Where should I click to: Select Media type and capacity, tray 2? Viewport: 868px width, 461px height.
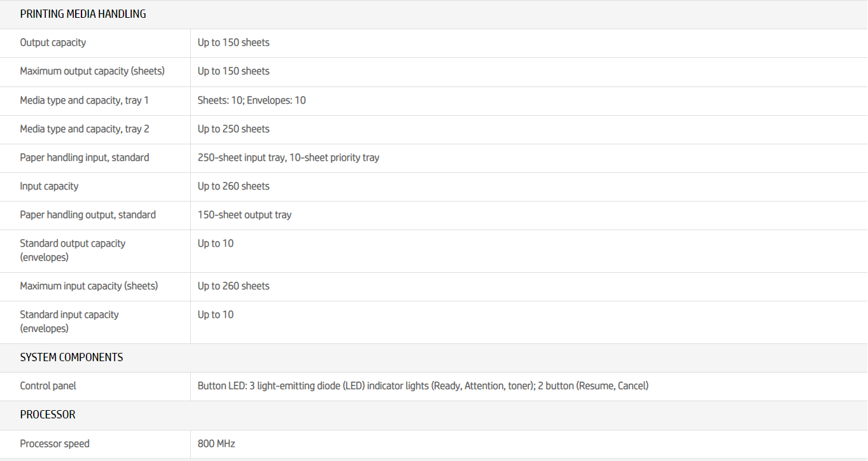click(x=85, y=129)
